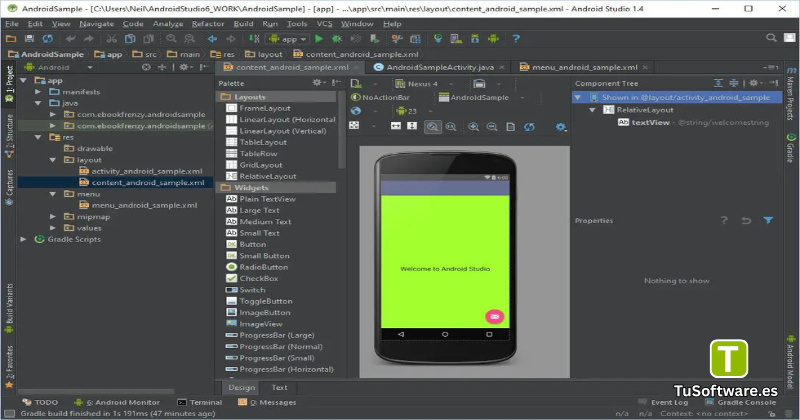The height and width of the screenshot is (420, 800).
Task: Open the Refactor menu
Action: click(208, 23)
